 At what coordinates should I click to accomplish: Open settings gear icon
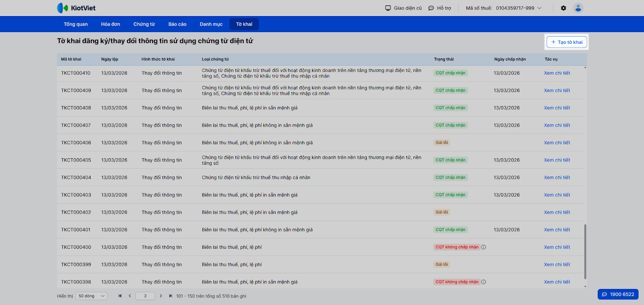tap(563, 8)
